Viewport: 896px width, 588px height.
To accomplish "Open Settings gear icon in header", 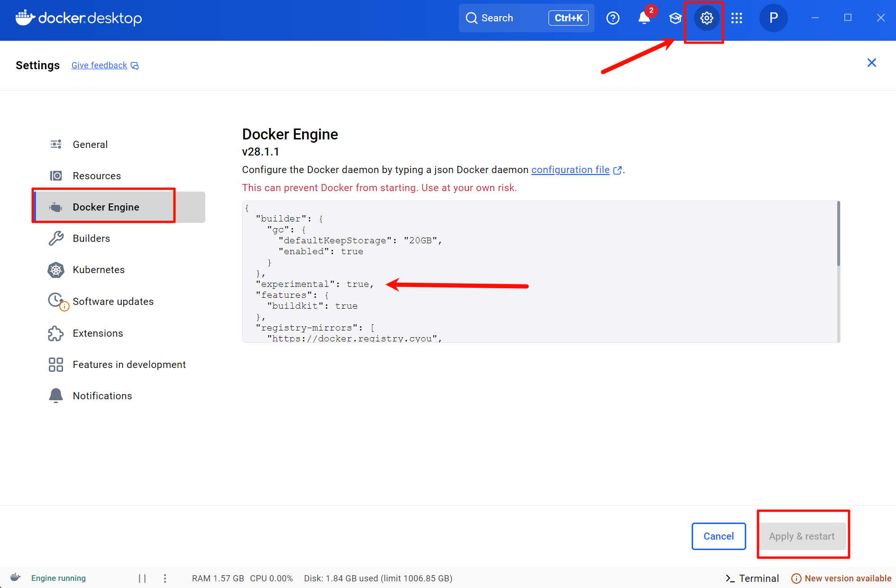I will point(707,18).
